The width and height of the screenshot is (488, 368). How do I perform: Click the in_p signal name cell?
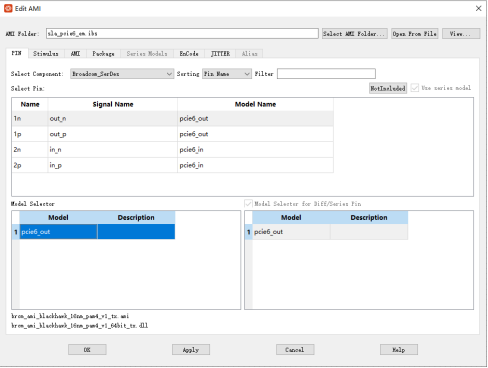[113, 165]
